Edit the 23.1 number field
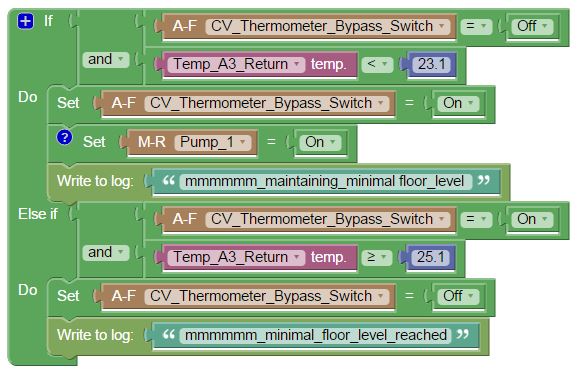The image size is (588, 370). click(431, 64)
